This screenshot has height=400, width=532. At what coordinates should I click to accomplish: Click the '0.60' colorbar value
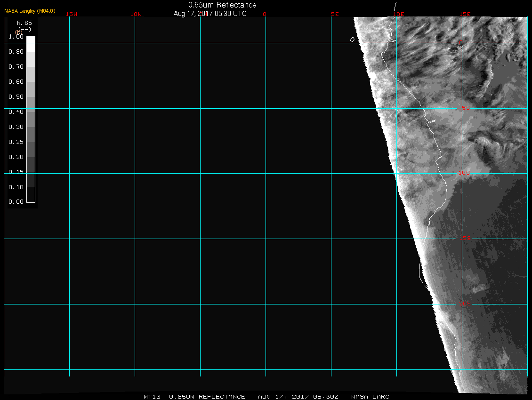click(16, 82)
